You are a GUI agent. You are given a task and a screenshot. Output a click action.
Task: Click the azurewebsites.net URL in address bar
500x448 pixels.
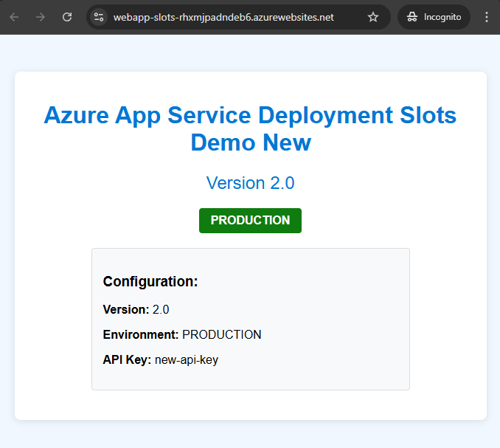click(223, 17)
